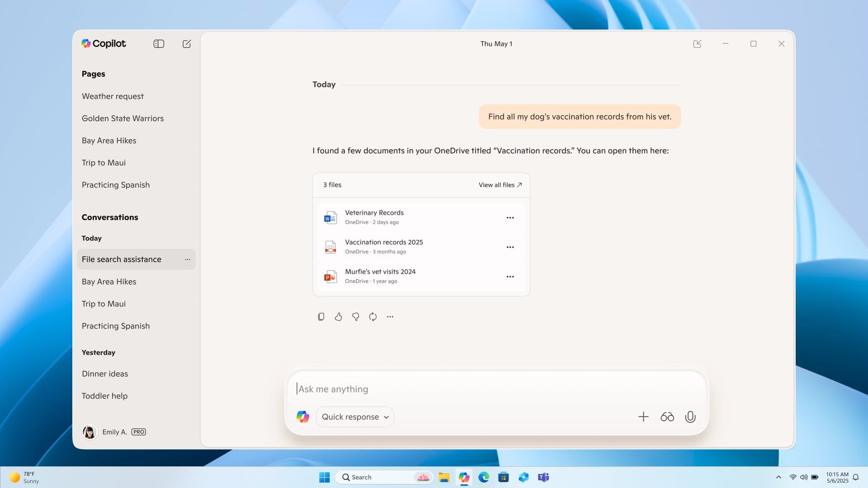This screenshot has width=868, height=488.
Task: Start a new chat with the compose icon
Action: 187,44
